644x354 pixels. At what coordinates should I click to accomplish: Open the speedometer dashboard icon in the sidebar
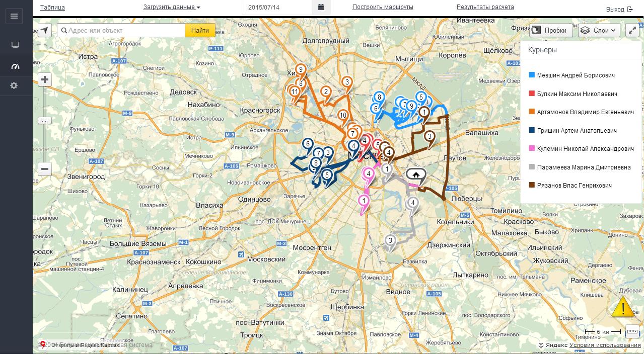click(15, 66)
